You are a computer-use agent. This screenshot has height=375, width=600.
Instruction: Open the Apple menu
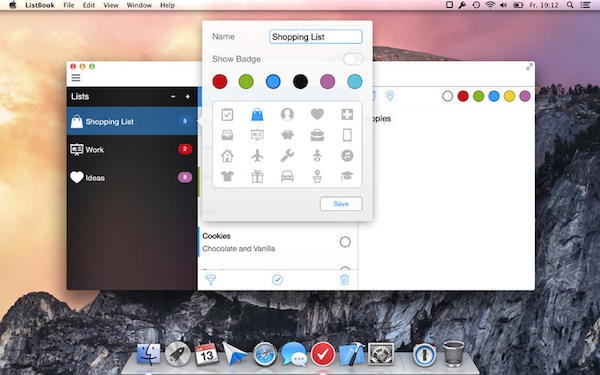point(12,5)
